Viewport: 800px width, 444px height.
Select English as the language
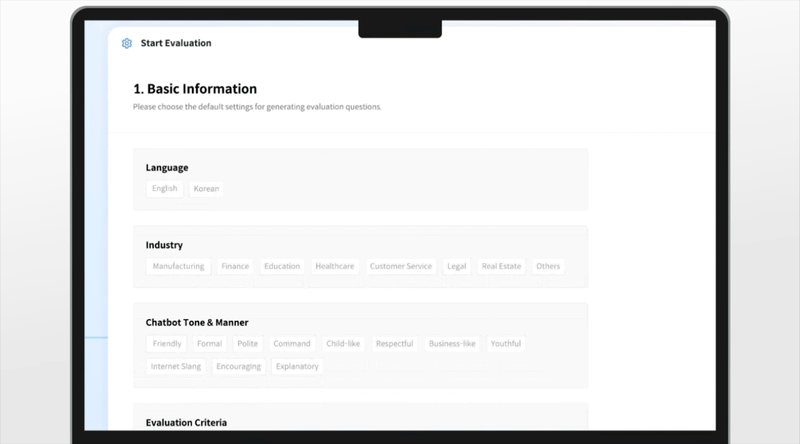(164, 189)
